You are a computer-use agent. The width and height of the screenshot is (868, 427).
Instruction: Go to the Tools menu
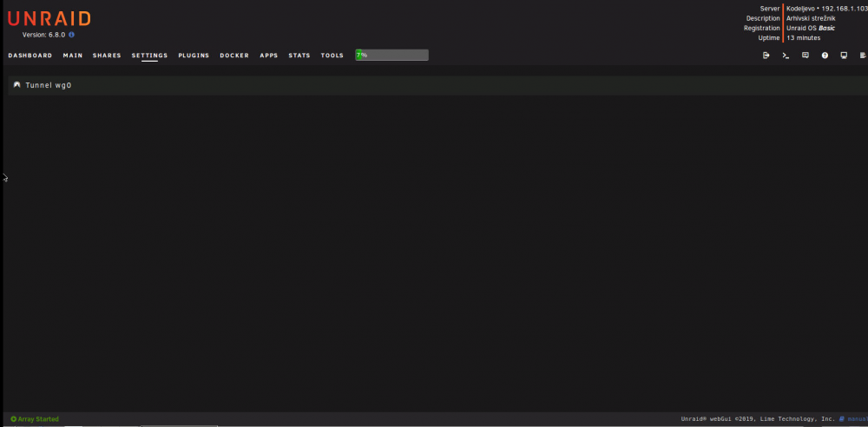(332, 56)
